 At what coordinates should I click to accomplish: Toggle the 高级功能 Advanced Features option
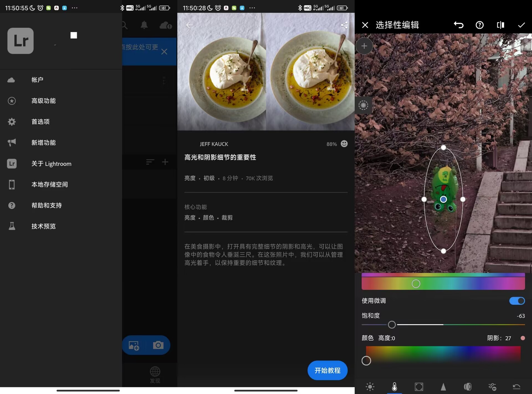(43, 101)
